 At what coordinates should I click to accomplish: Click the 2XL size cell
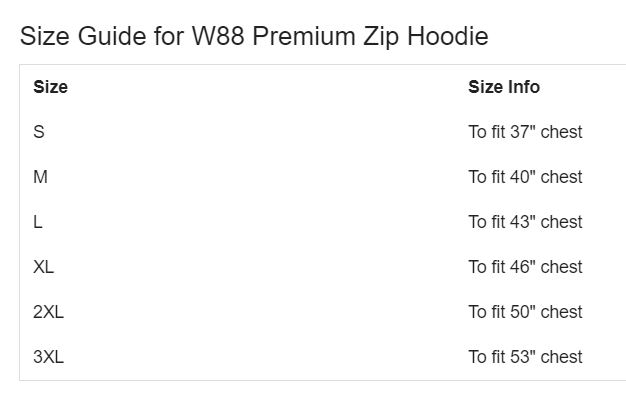tap(48, 312)
